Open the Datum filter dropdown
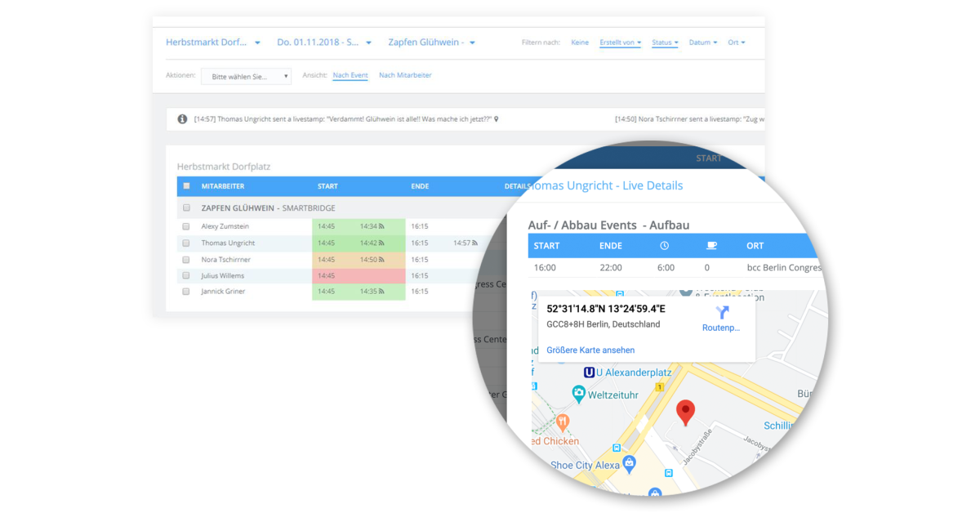Screen dimensions: 980x513 (703, 42)
